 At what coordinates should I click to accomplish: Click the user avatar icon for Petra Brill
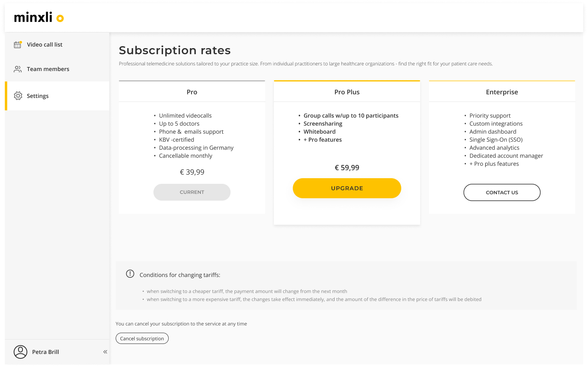coord(20,352)
